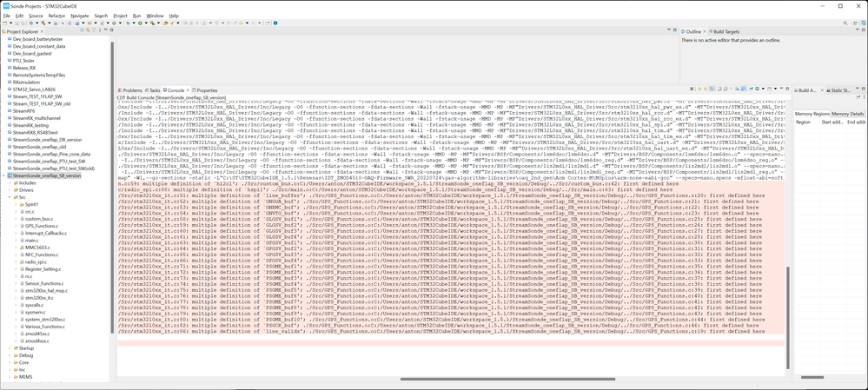
Task: Switch to the Problems tab
Action: click(130, 90)
